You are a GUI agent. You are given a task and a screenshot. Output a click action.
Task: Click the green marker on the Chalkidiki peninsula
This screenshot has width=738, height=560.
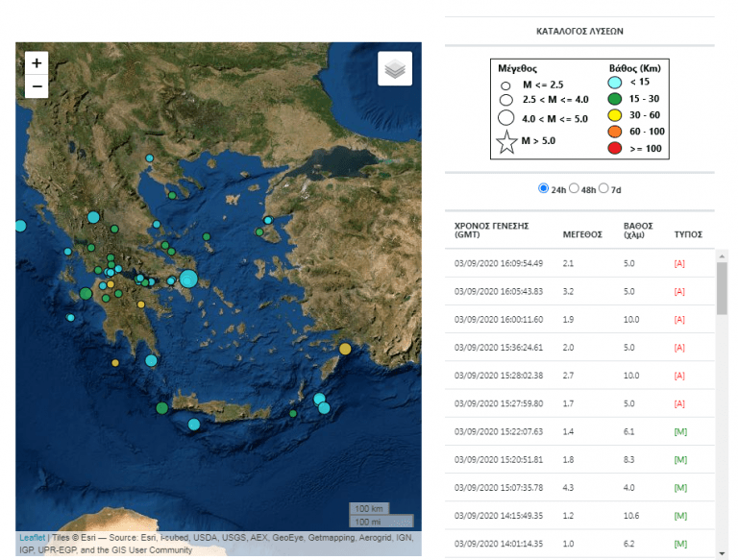pyautogui.click(x=172, y=195)
